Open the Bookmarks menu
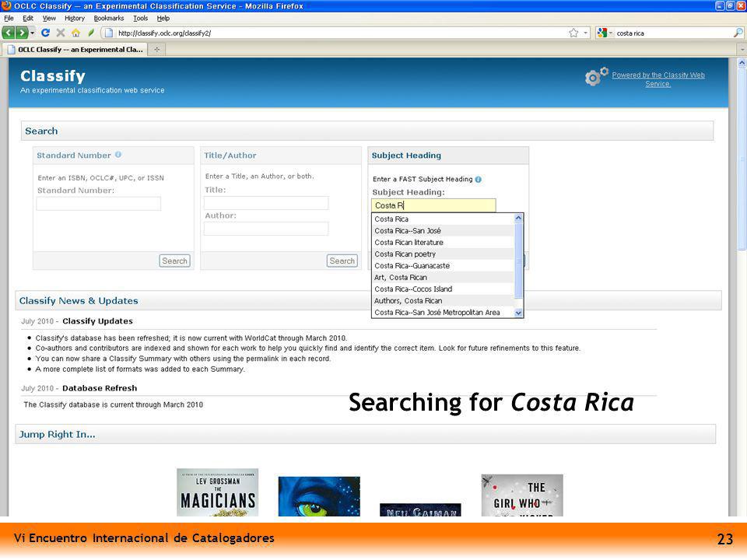747x560 pixels. point(109,18)
